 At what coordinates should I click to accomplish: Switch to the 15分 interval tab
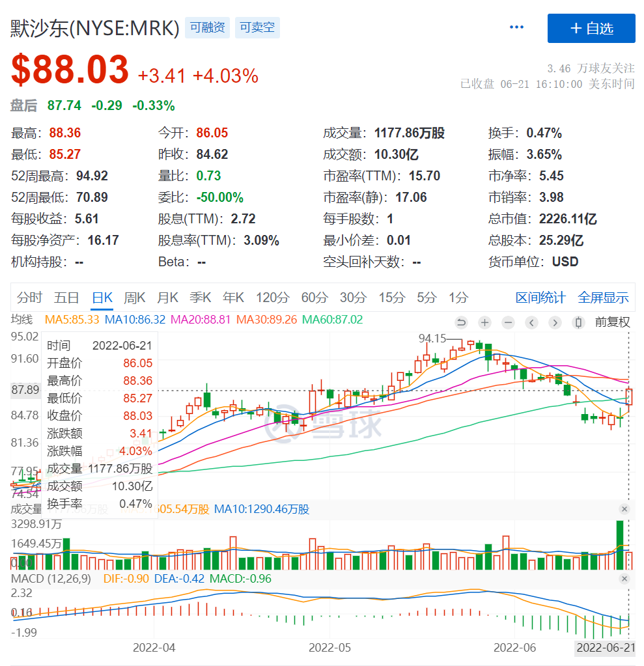tap(391, 298)
